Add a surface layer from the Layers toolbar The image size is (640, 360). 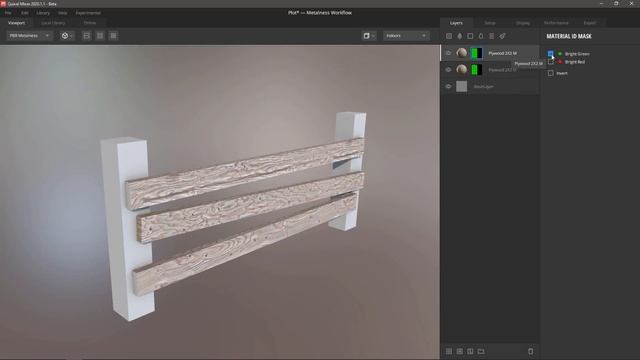(x=449, y=36)
